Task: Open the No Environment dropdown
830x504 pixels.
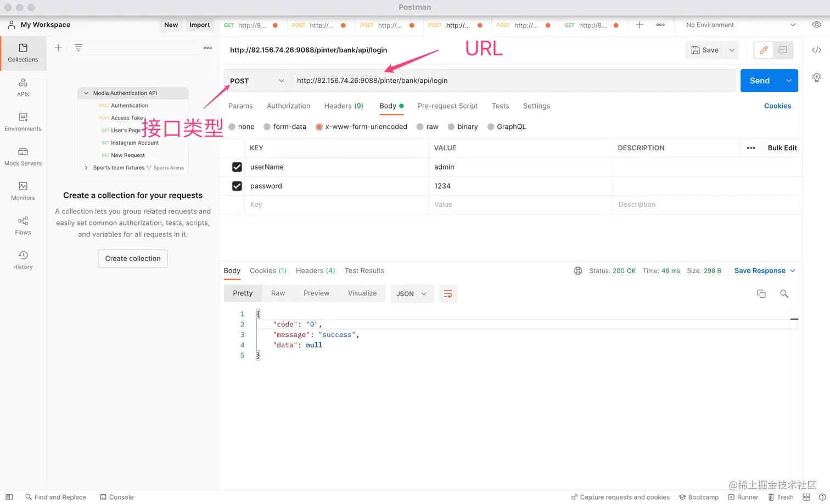Action: pos(741,25)
